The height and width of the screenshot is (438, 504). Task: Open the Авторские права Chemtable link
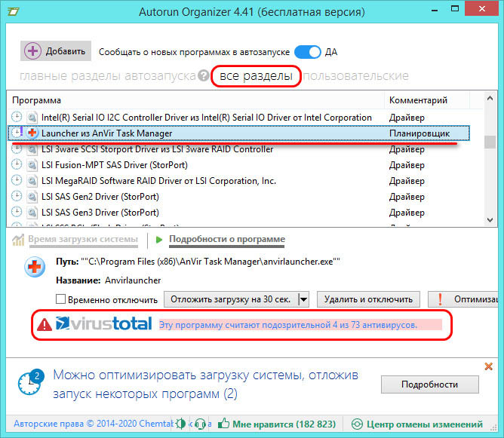pyautogui.click(x=94, y=424)
